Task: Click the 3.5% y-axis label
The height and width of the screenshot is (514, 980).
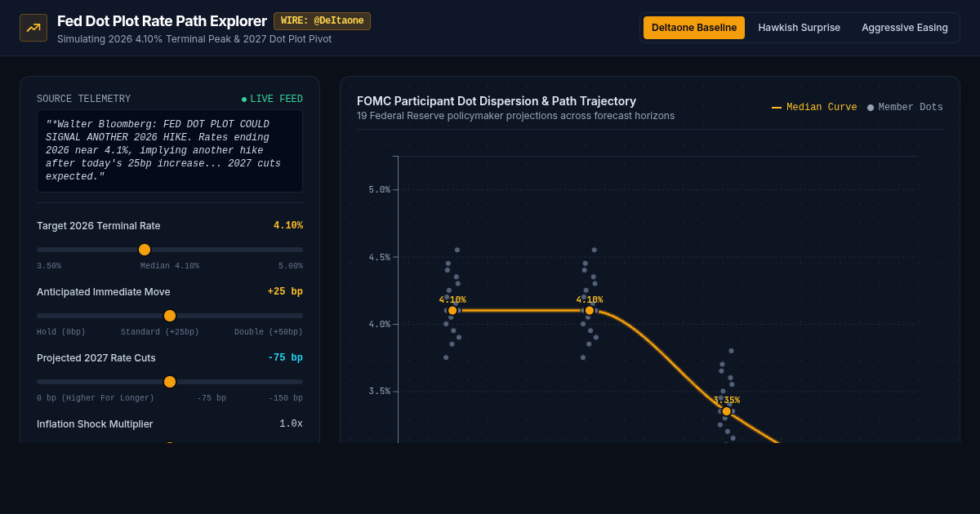Action: click(379, 392)
